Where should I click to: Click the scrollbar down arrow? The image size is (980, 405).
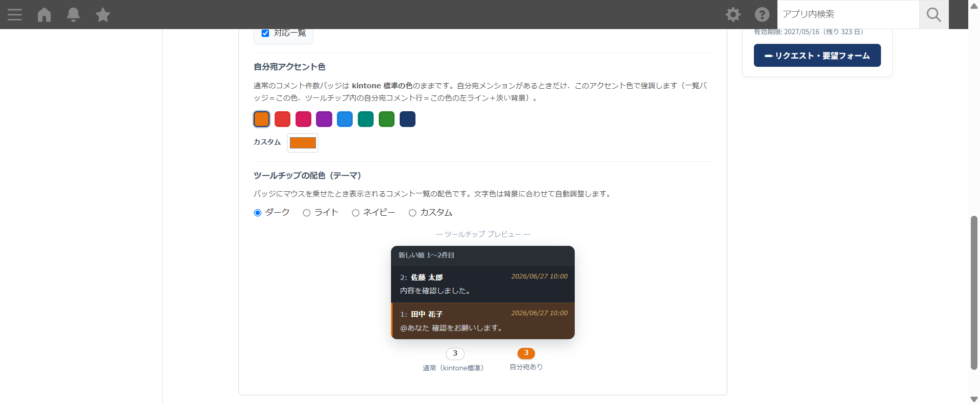pos(974,399)
